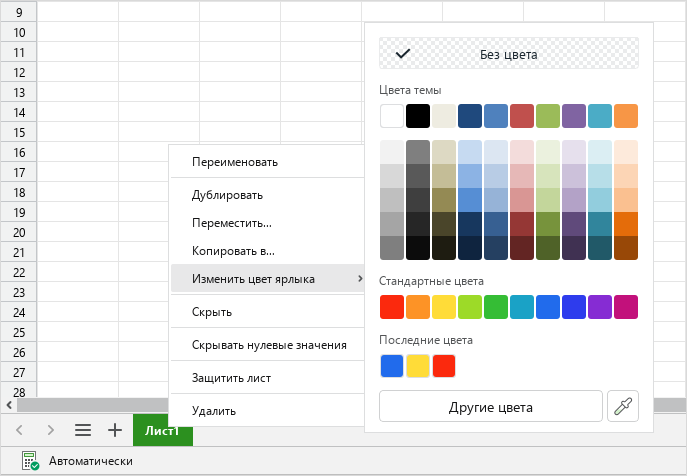Pick standard magenta color swatch
The image size is (687, 476).
click(626, 307)
